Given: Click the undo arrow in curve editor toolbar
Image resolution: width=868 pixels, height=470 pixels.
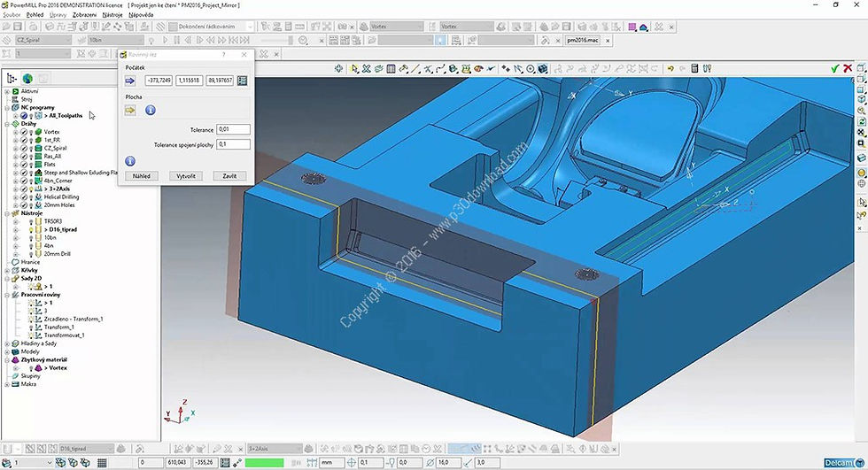Looking at the screenshot, I should (x=670, y=68).
